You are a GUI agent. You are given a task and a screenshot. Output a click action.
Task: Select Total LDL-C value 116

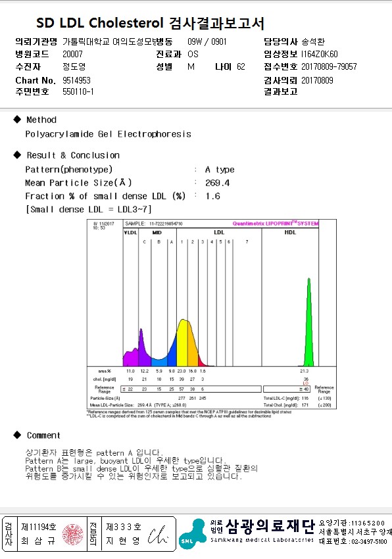pyautogui.click(x=305, y=399)
